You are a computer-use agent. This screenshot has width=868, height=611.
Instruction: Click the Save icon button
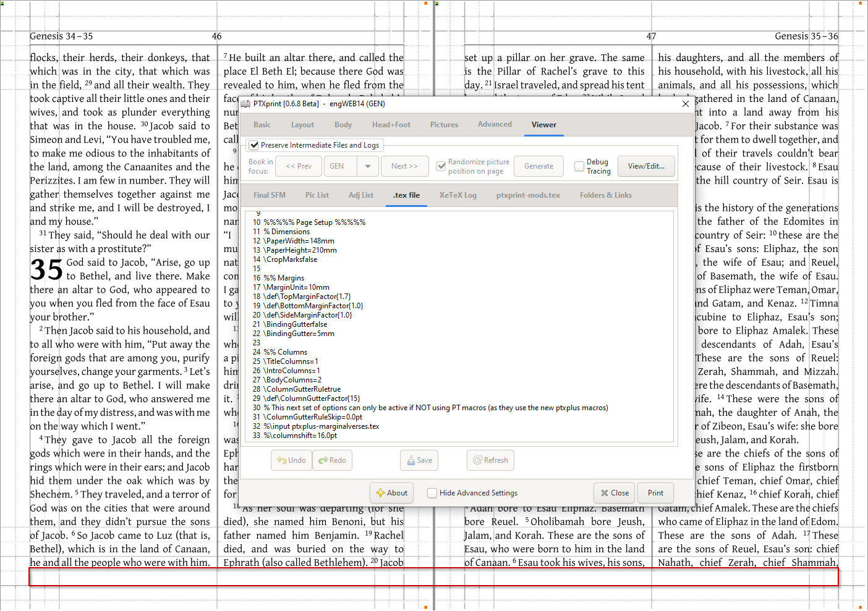point(412,460)
